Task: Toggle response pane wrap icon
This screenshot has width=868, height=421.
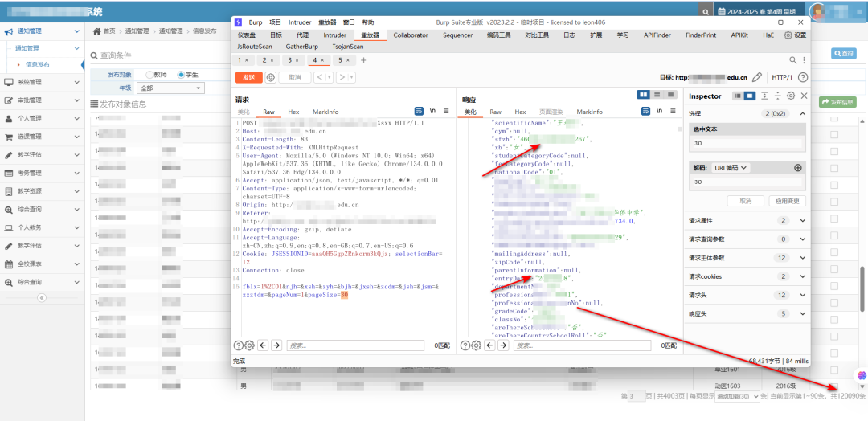Action: (645, 111)
